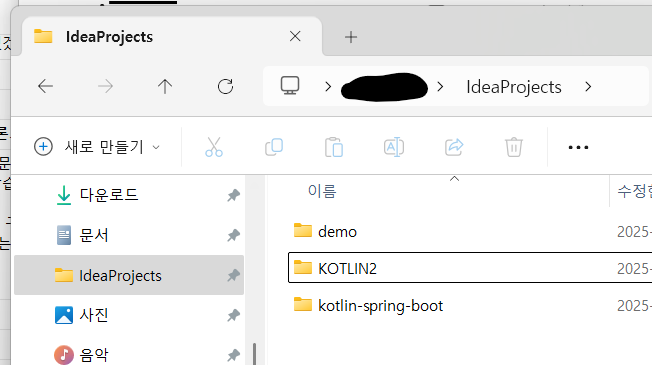
Task: Refresh the IdeaProjects folder view
Action: [x=225, y=86]
